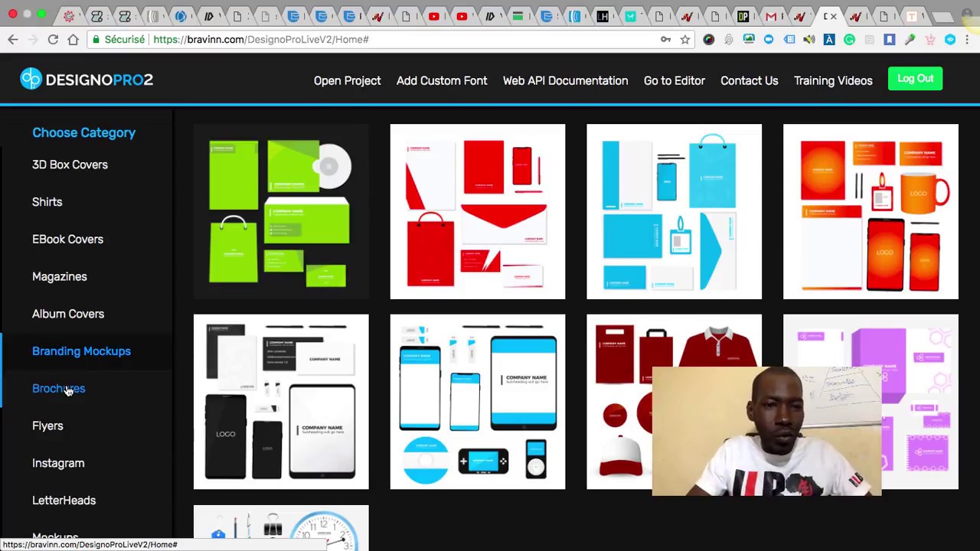
Task: Click the Grammarly extension icon
Action: pyautogui.click(x=849, y=39)
